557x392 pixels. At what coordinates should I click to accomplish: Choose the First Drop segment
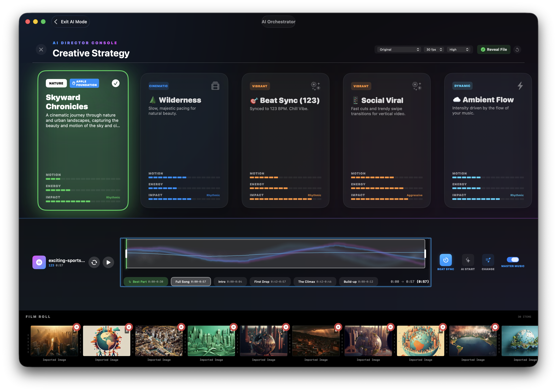[270, 282]
